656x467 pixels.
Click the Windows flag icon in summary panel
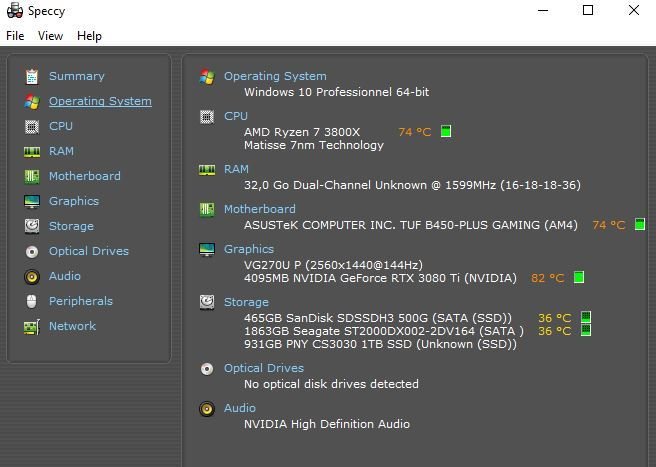207,77
